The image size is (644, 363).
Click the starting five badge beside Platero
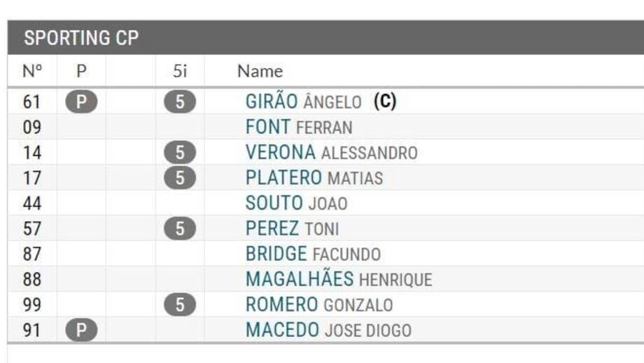click(x=180, y=178)
